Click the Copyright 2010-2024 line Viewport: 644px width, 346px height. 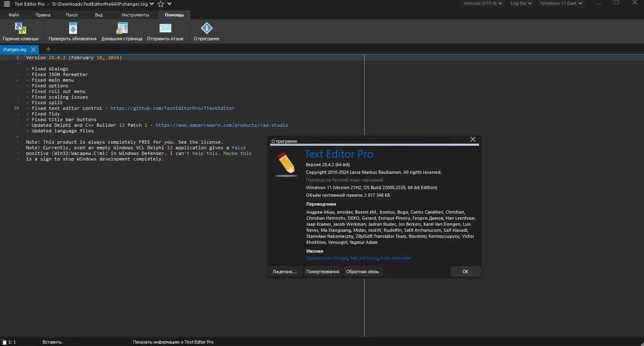pyautogui.click(x=374, y=172)
